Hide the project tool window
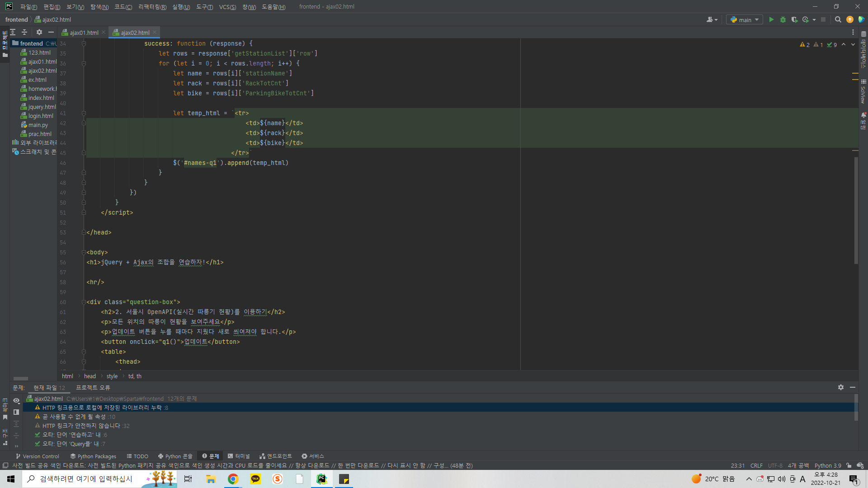Screen dimensions: 868x488 point(51,32)
